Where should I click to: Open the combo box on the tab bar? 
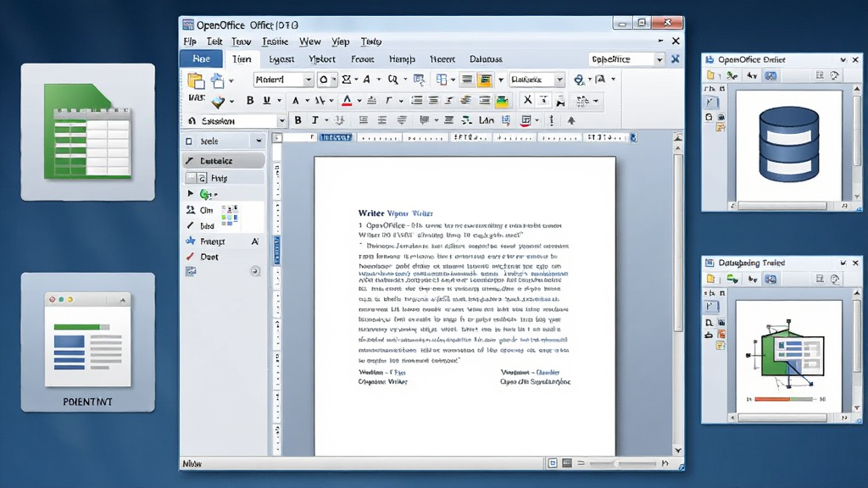click(x=626, y=59)
